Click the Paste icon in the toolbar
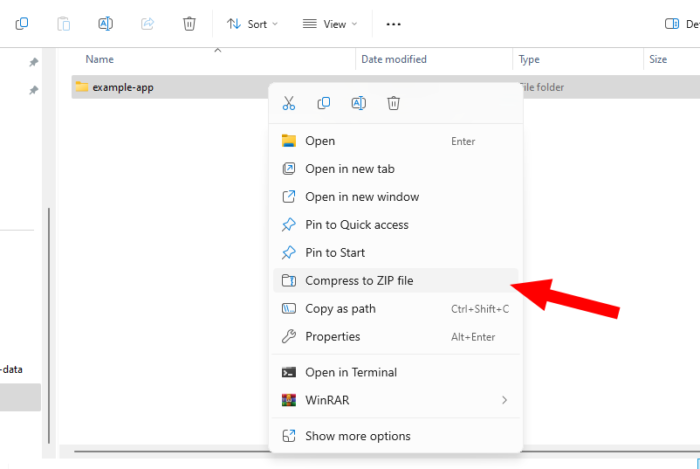This screenshot has width=700, height=469. [x=63, y=24]
